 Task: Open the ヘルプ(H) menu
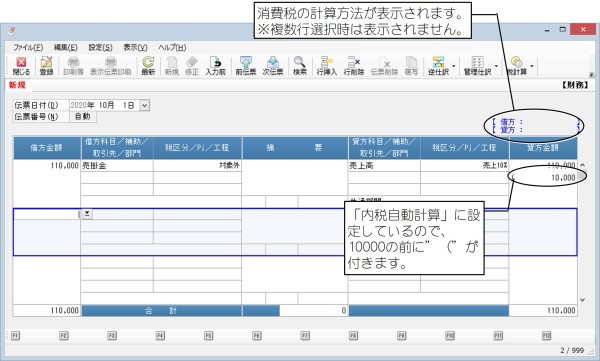tap(172, 47)
